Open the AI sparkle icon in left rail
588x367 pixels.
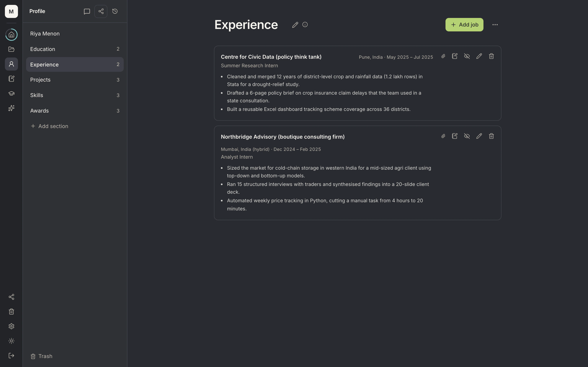click(x=11, y=108)
